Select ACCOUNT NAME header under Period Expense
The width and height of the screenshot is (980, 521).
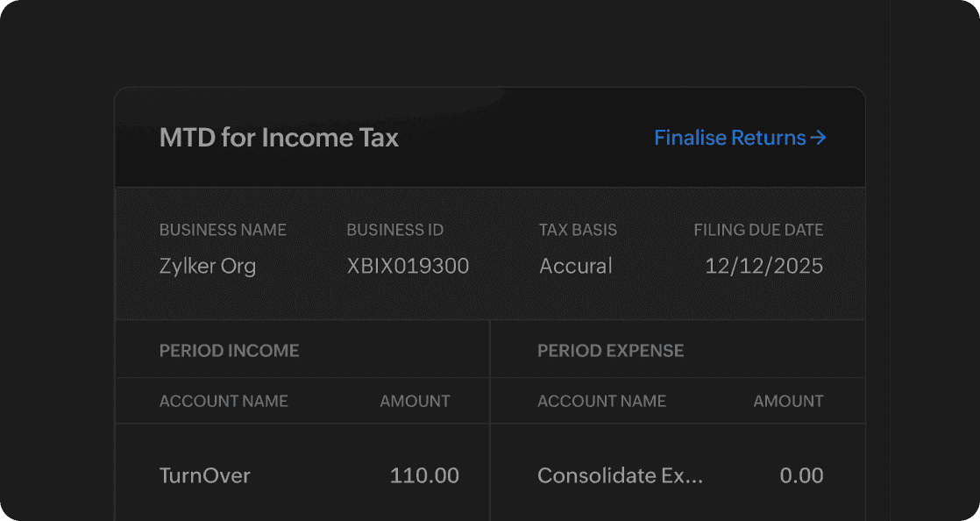[602, 402]
